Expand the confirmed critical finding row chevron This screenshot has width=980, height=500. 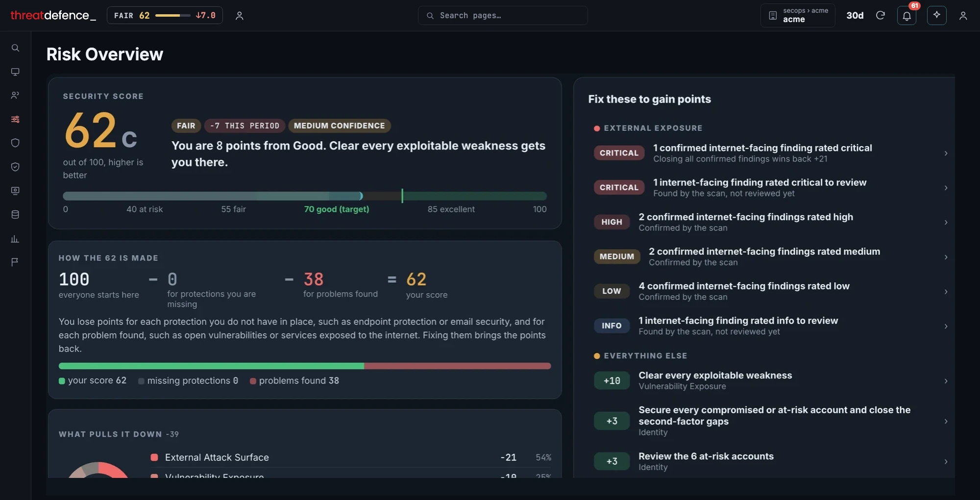(946, 153)
